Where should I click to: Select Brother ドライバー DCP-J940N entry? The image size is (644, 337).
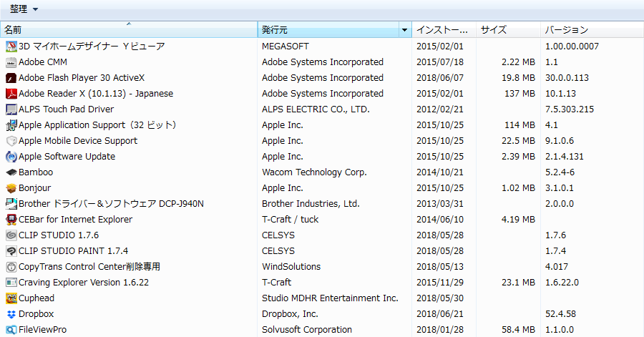[x=111, y=204]
